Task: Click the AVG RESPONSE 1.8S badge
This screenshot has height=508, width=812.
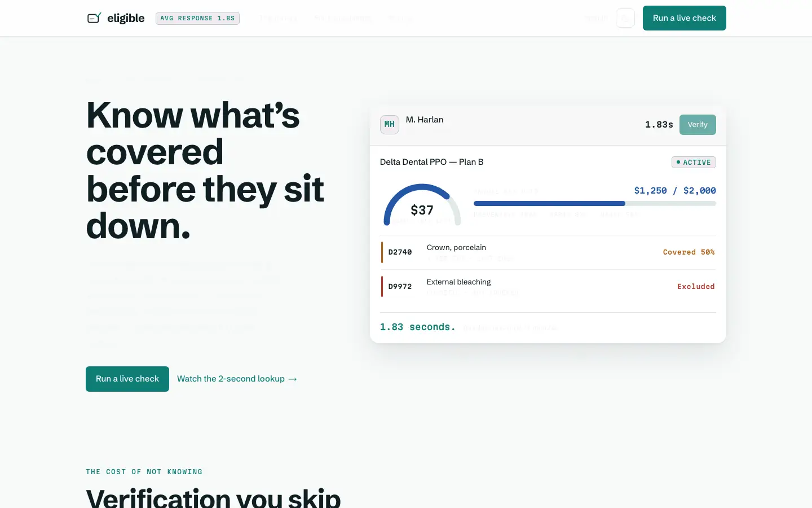Action: click(x=197, y=18)
